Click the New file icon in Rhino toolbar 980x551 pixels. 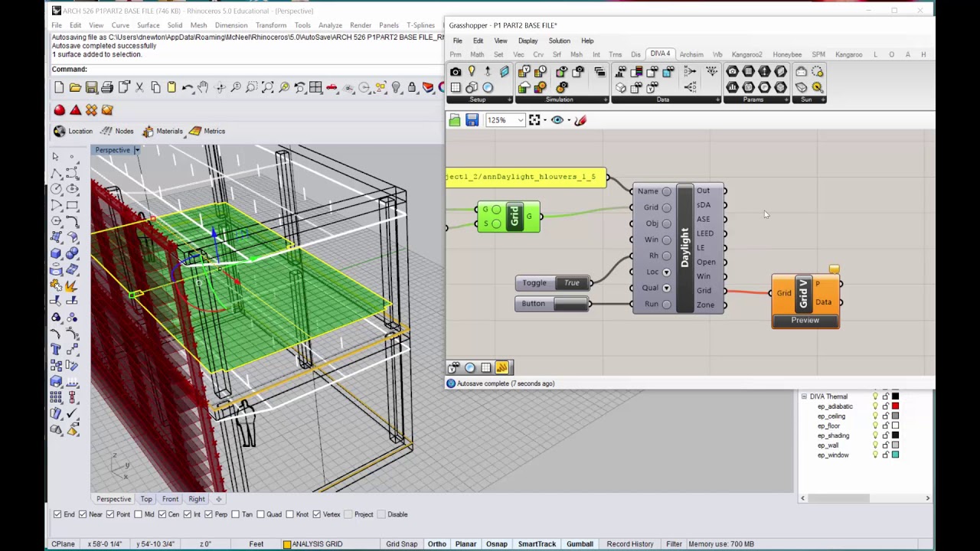click(59, 88)
